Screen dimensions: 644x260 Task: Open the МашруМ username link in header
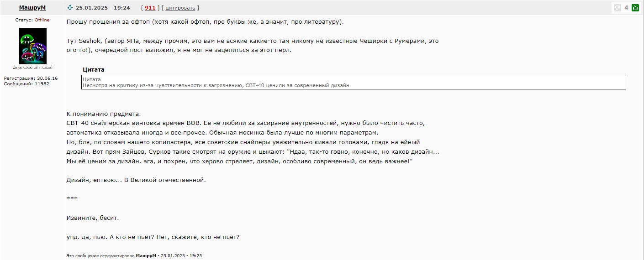click(32, 8)
